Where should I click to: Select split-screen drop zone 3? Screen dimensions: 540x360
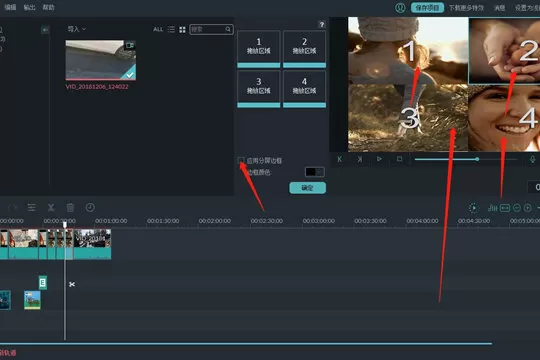(x=259, y=89)
